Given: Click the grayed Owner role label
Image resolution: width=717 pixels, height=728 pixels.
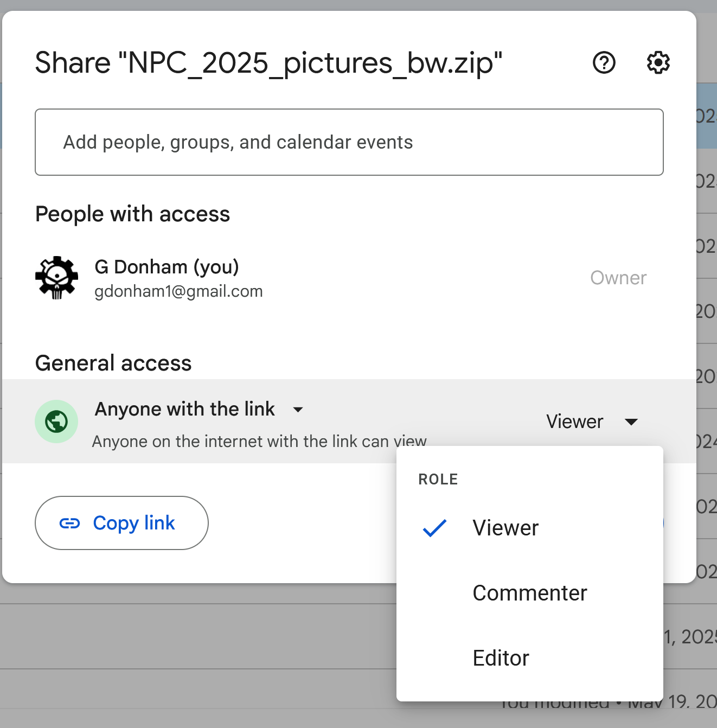Looking at the screenshot, I should (618, 278).
